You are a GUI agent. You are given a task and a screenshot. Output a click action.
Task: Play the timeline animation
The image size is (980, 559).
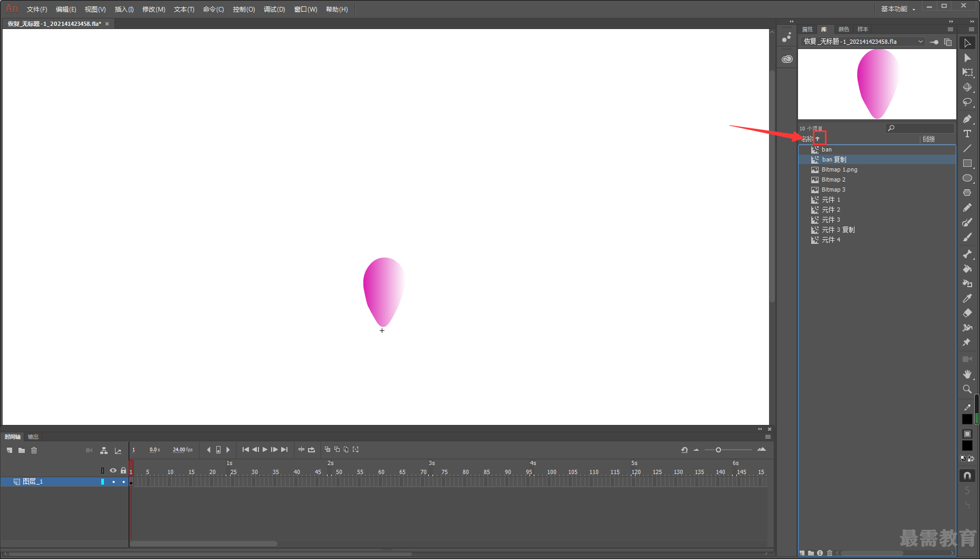coord(265,450)
